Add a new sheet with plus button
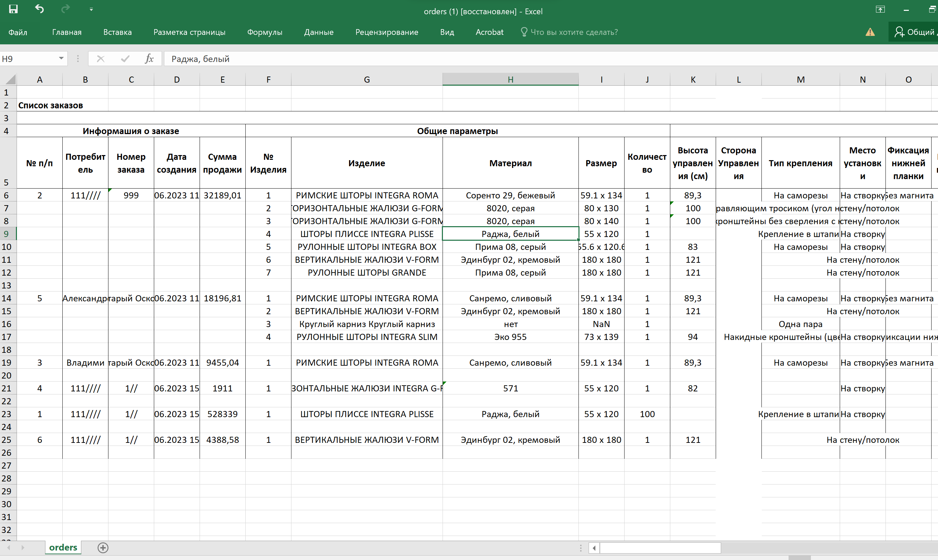 pos(103,547)
